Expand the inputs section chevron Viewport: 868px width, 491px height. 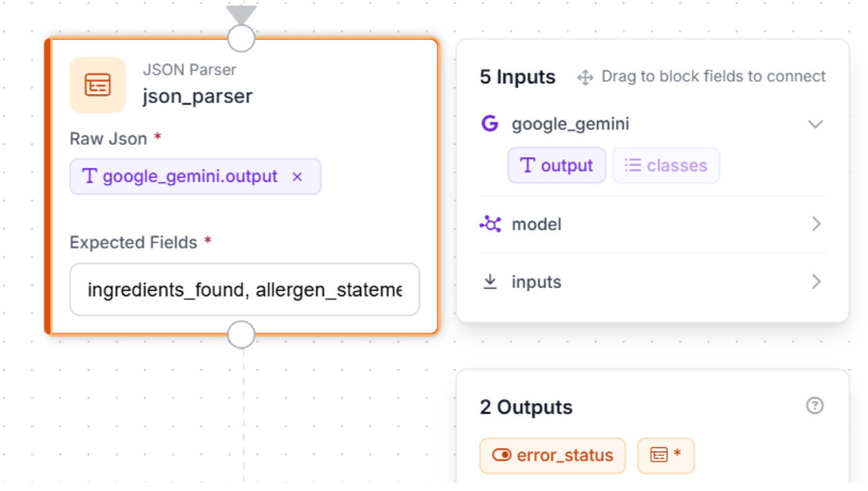816,282
